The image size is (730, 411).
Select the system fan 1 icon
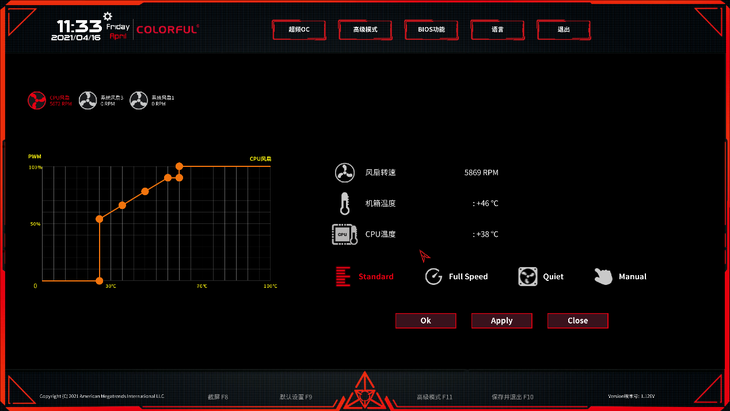138,101
